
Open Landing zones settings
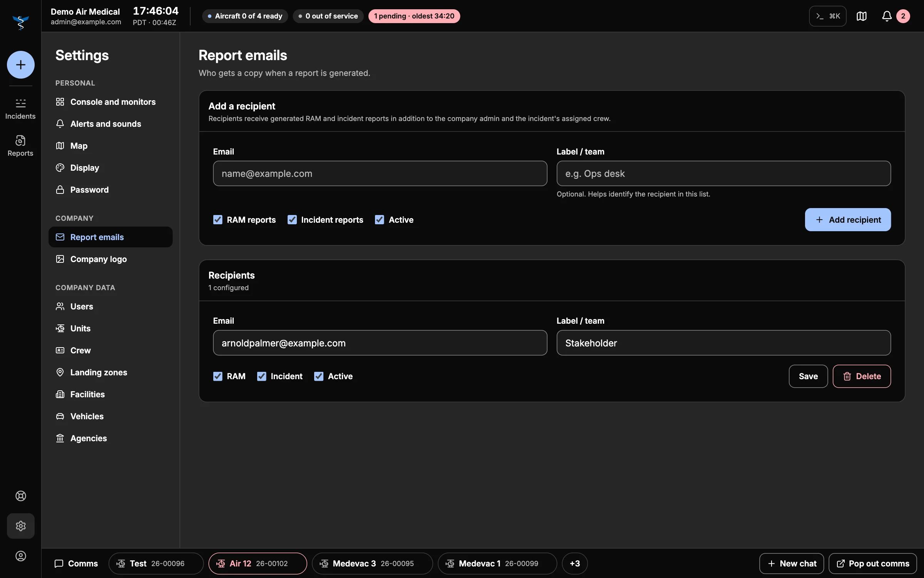pos(110,372)
